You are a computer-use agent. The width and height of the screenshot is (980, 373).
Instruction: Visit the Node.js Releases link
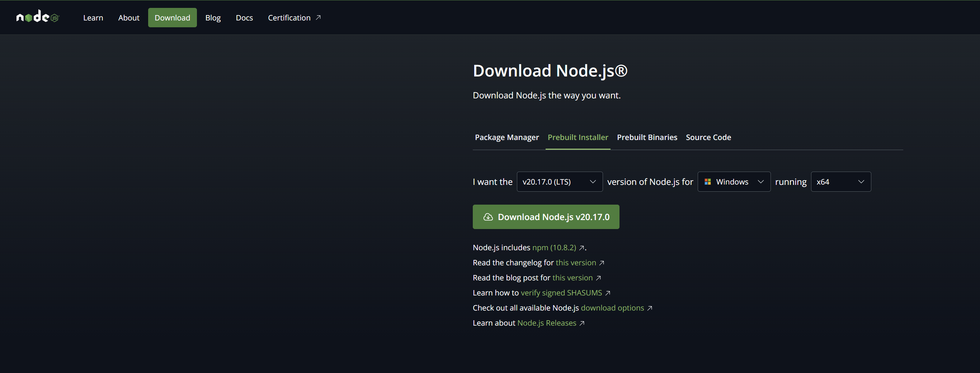[x=547, y=323]
